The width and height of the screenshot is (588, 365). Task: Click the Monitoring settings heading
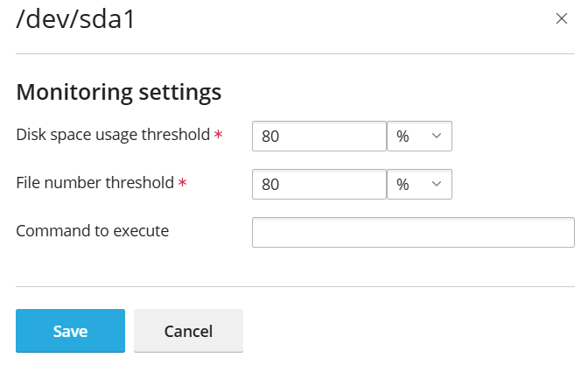[x=119, y=92]
